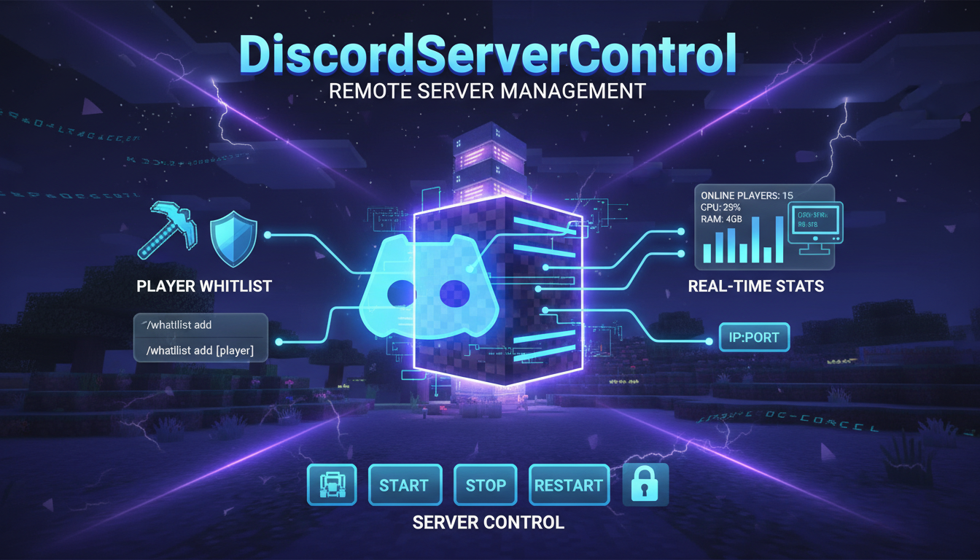Select the "/whatllist add" command row
This screenshot has width=980, height=560.
[201, 325]
